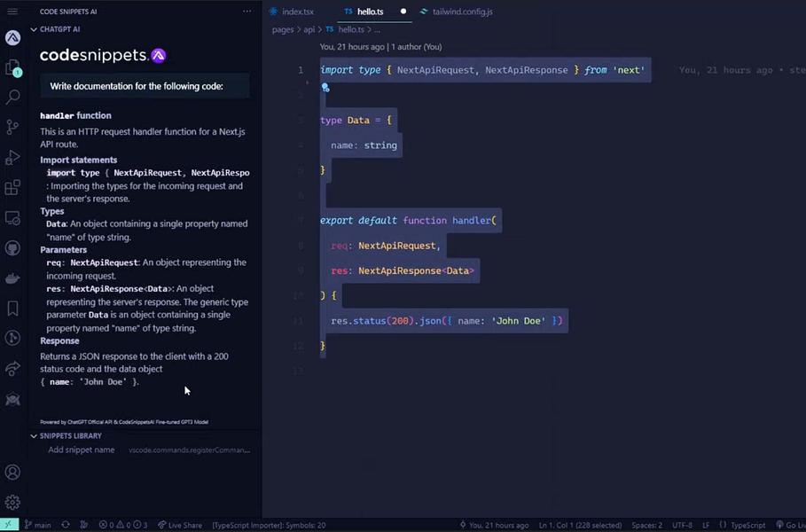This screenshot has height=532, width=806.
Task: Click the 'Response' heading in the AI output
Action: (x=59, y=340)
